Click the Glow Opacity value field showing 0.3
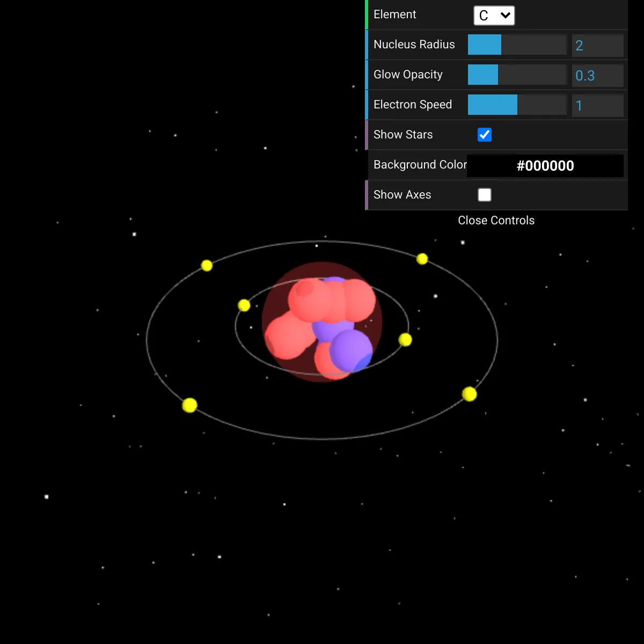The width and height of the screenshot is (644, 644). [x=597, y=76]
